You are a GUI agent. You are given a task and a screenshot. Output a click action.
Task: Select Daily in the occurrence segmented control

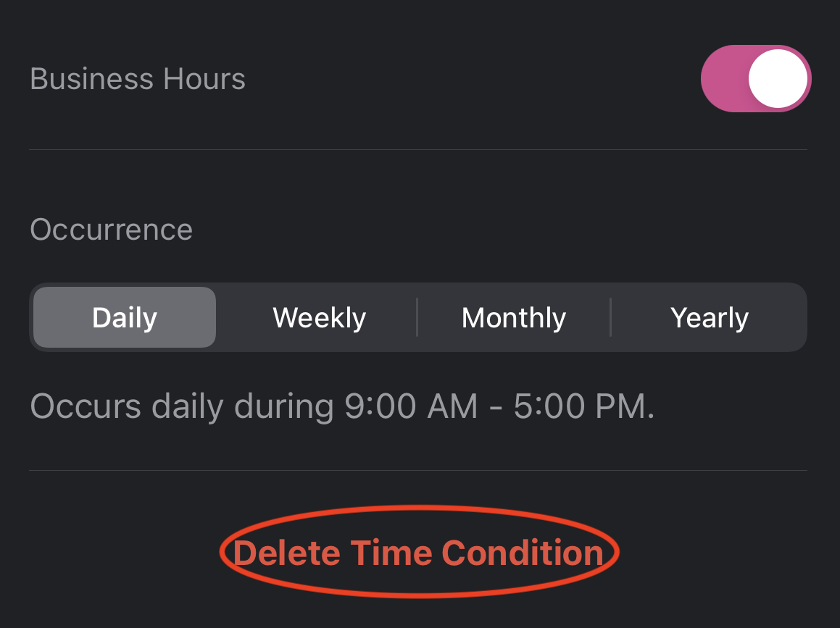123,317
